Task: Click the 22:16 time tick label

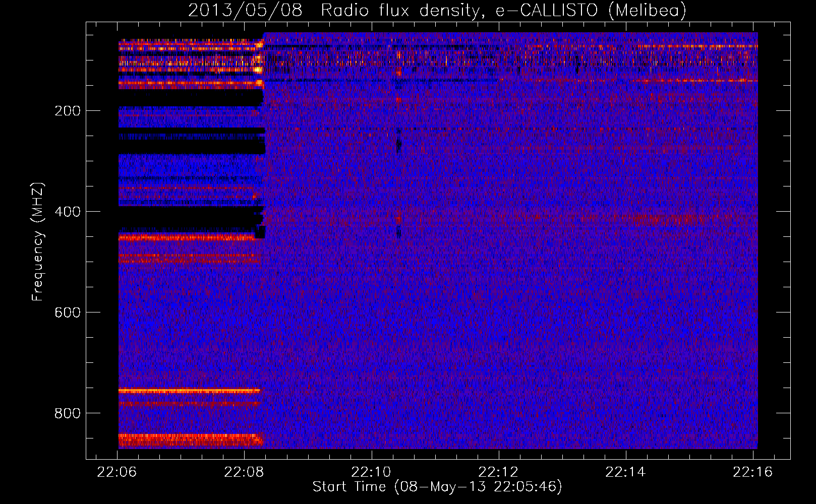Action: click(x=753, y=472)
